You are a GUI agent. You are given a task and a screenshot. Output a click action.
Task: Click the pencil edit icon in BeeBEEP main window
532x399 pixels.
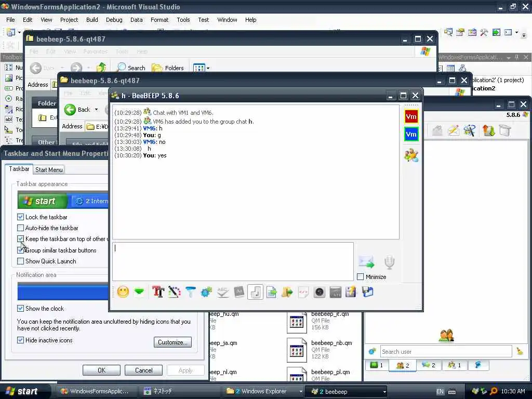[x=454, y=130]
